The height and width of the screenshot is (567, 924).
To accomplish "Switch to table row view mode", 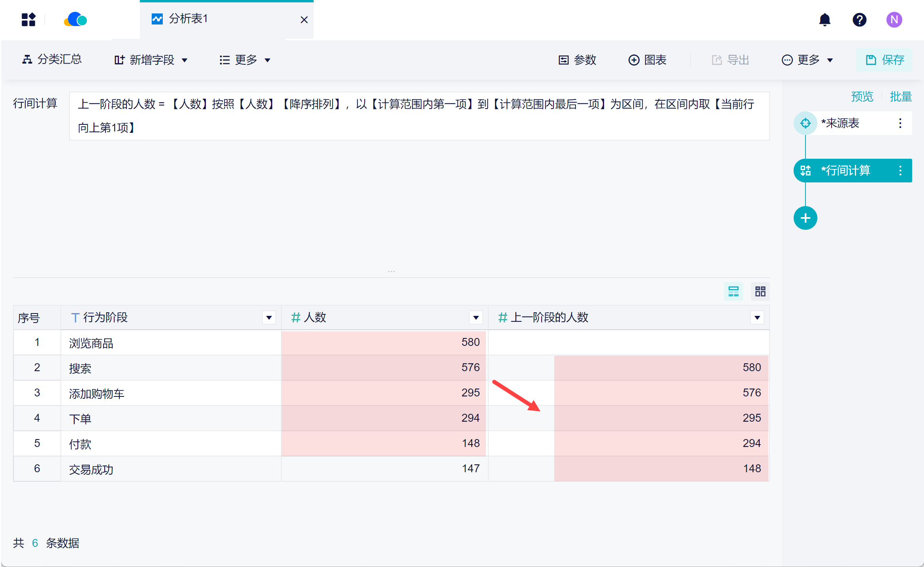I will click(733, 291).
